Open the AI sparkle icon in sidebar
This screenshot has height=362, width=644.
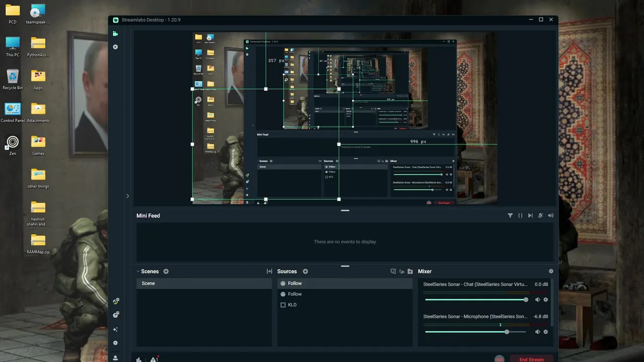point(115,329)
